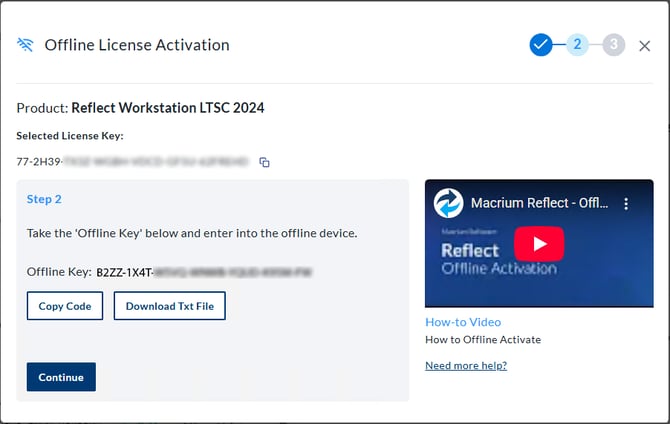The image size is (670, 424).
Task: Close the Offline License Activation dialog
Action: point(645,45)
